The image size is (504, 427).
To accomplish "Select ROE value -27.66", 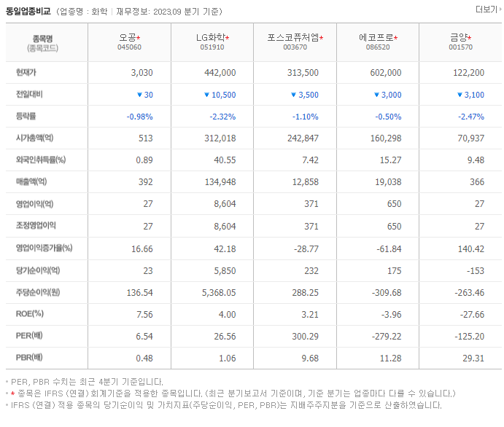I will point(472,314).
